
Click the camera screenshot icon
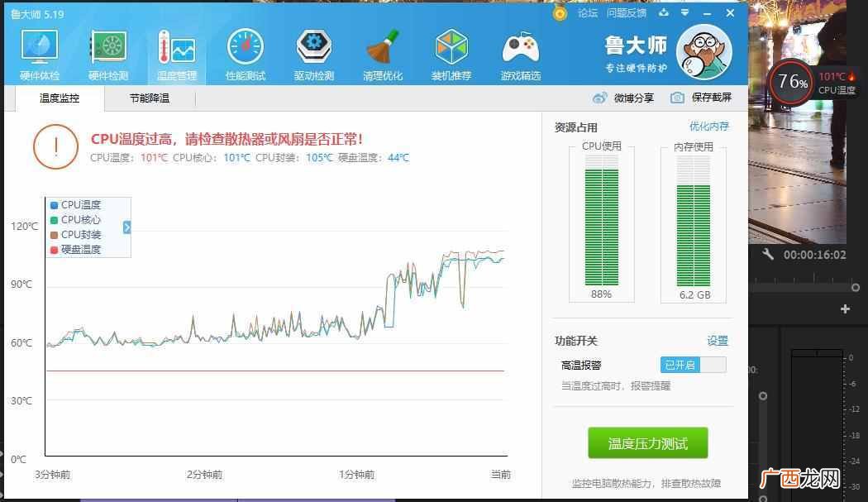click(x=677, y=98)
